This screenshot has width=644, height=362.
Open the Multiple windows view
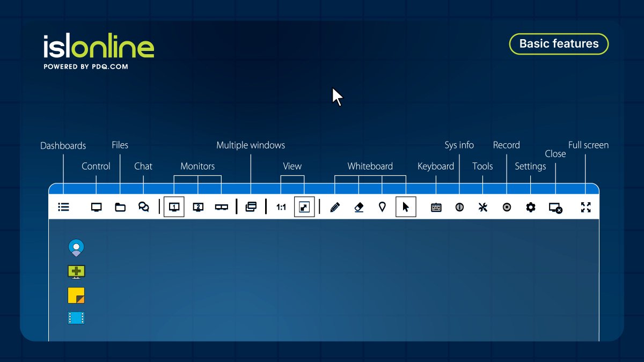click(251, 207)
